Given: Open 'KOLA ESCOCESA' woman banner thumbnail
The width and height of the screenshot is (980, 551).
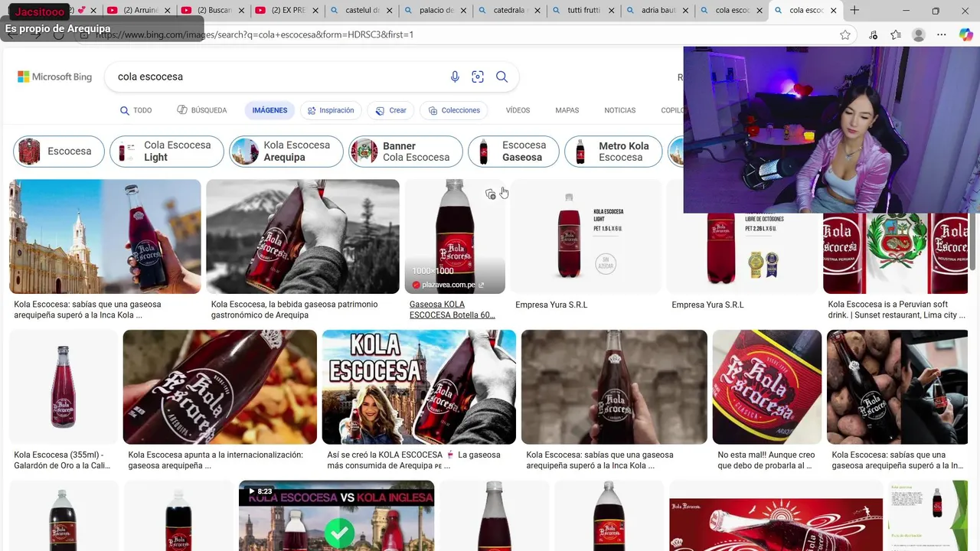Looking at the screenshot, I should (x=419, y=387).
